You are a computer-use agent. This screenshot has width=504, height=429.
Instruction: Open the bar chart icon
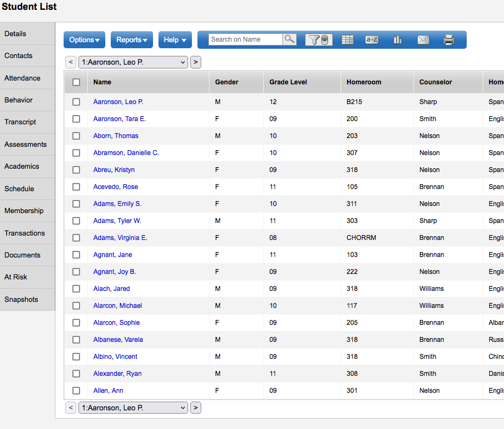click(398, 39)
